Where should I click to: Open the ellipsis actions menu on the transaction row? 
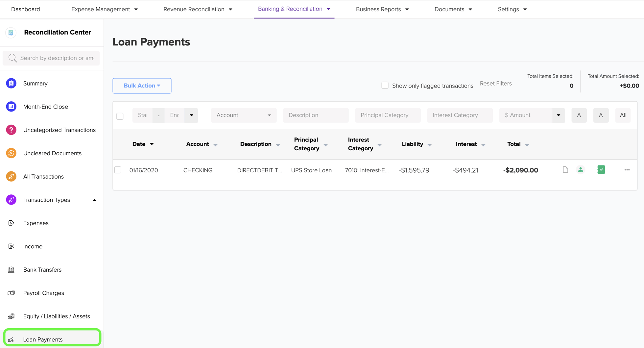coord(627,170)
